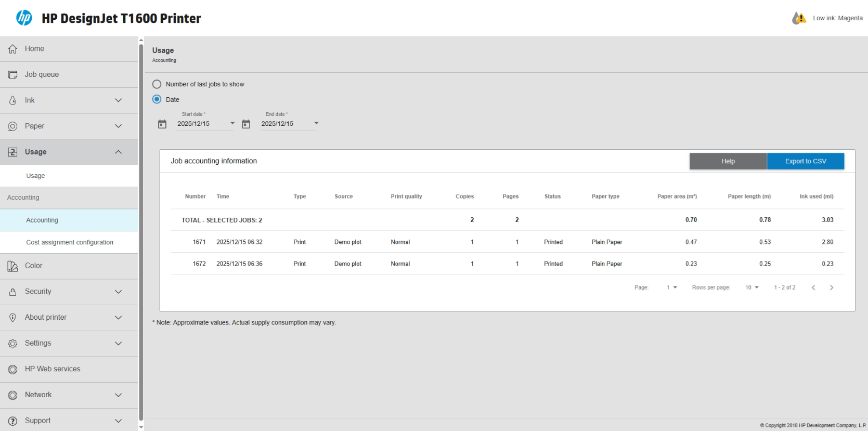Click TOTAL - SELECTED JOBS: 2 row
This screenshot has width=868, height=431.
[507, 220]
